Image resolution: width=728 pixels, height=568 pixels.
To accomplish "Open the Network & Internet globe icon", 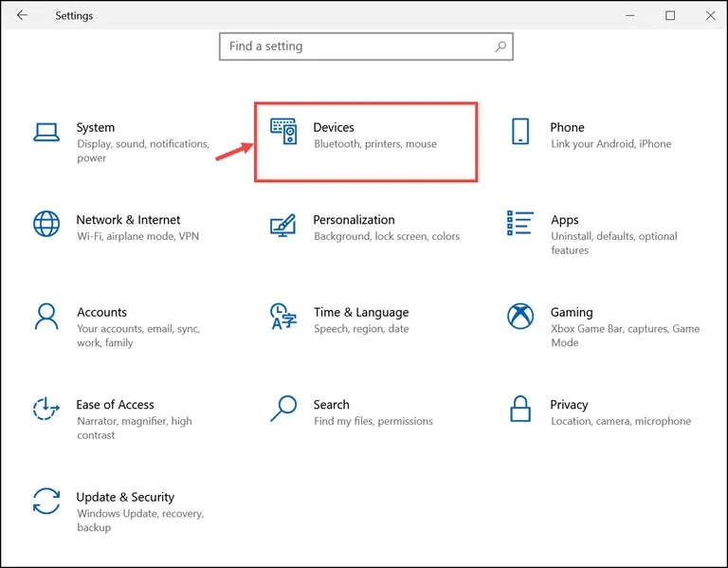I will (46, 224).
